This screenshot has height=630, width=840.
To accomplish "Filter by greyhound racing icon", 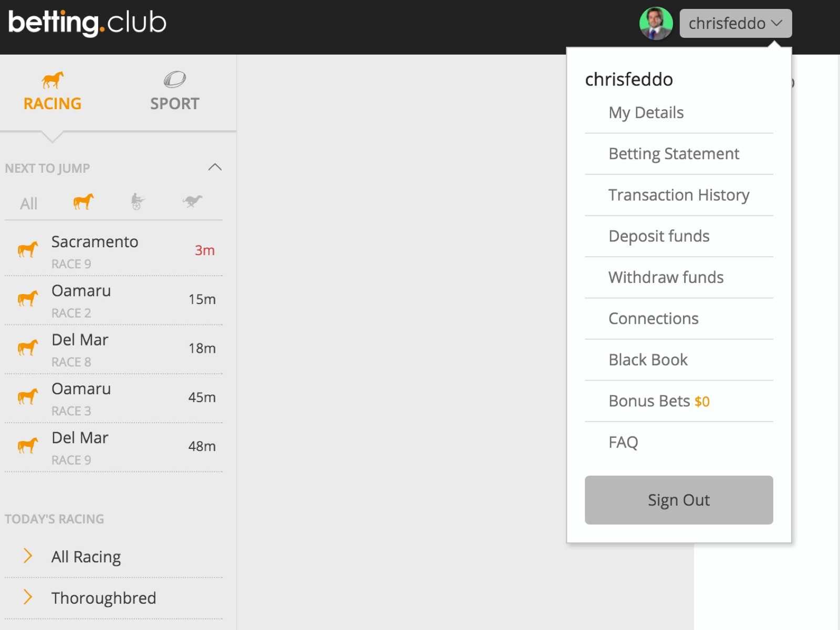I will pyautogui.click(x=192, y=202).
